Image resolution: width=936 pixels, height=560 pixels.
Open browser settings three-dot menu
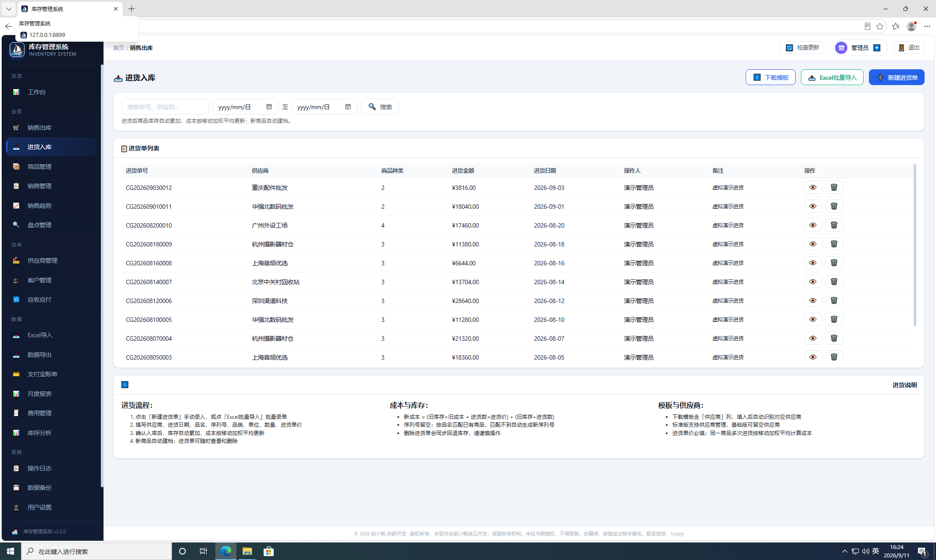(927, 26)
